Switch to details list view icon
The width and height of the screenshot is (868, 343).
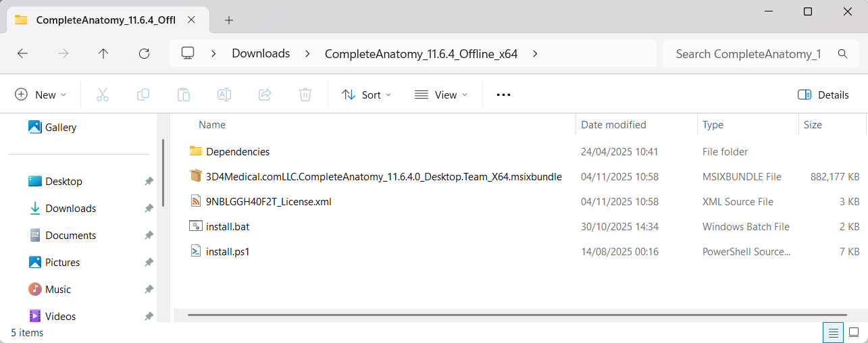click(x=834, y=332)
